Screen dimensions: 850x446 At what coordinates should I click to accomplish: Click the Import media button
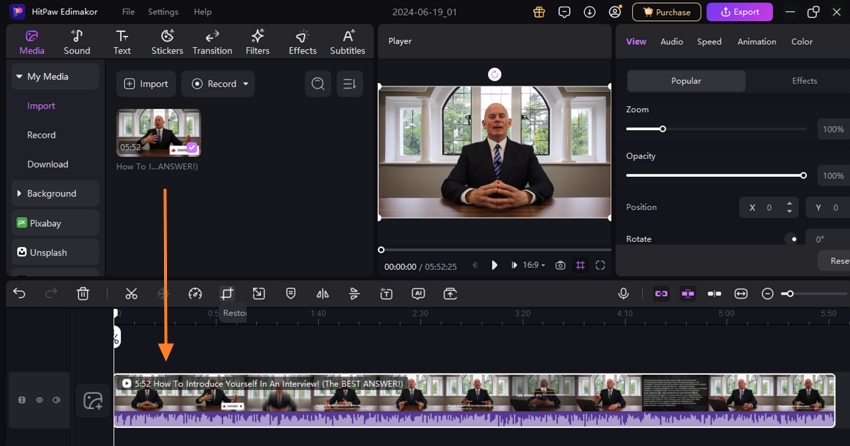coord(146,84)
